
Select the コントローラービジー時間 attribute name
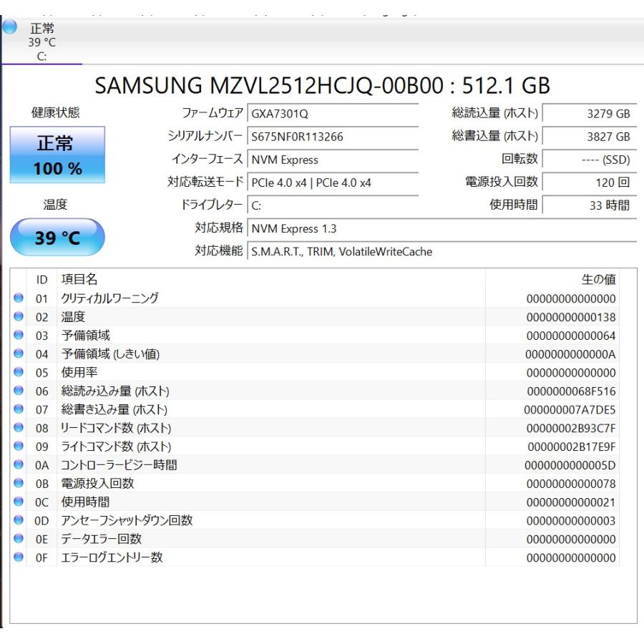119,464
